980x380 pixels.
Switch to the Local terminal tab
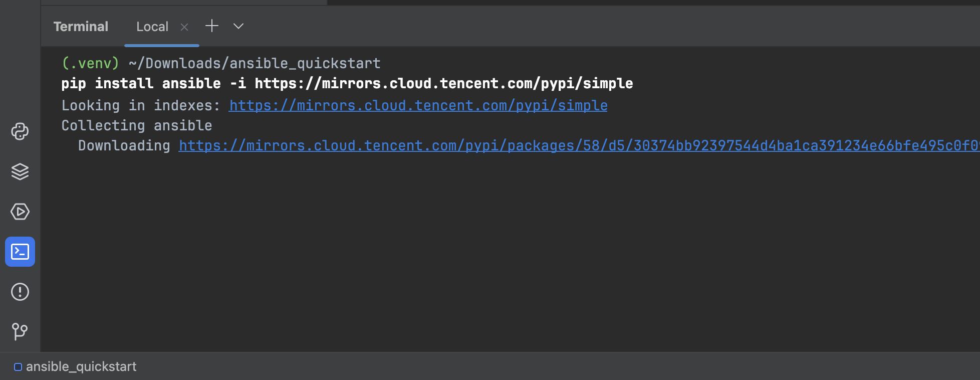(x=152, y=26)
